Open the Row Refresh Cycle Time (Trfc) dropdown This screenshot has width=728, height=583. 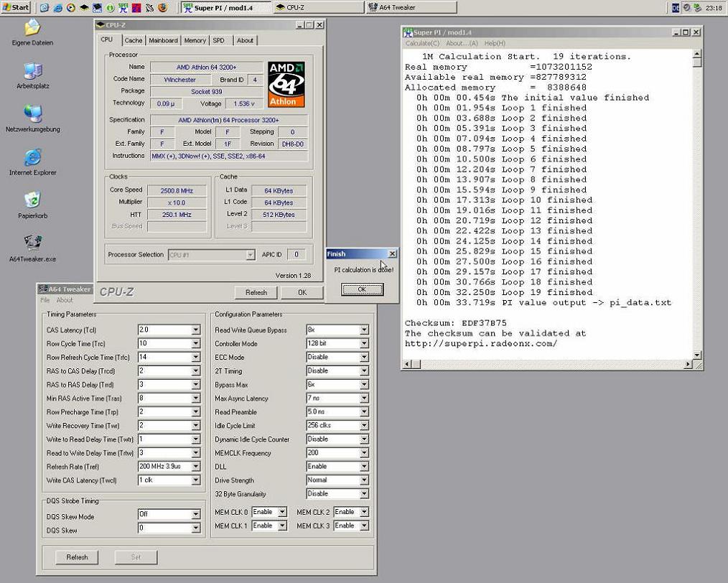196,357
